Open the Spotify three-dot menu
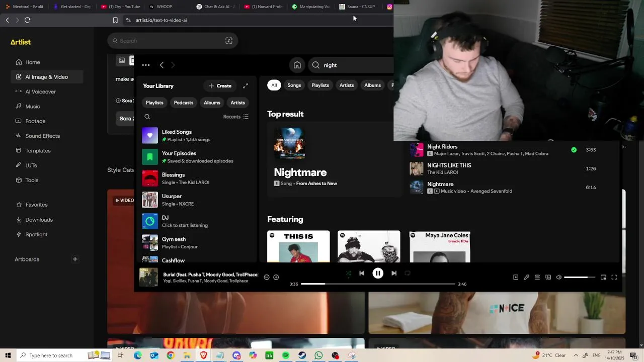Image resolution: width=644 pixels, height=362 pixels. (x=146, y=65)
